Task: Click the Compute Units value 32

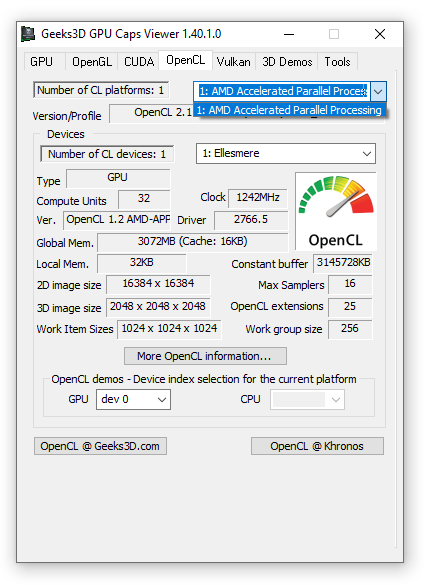Action: (x=144, y=199)
